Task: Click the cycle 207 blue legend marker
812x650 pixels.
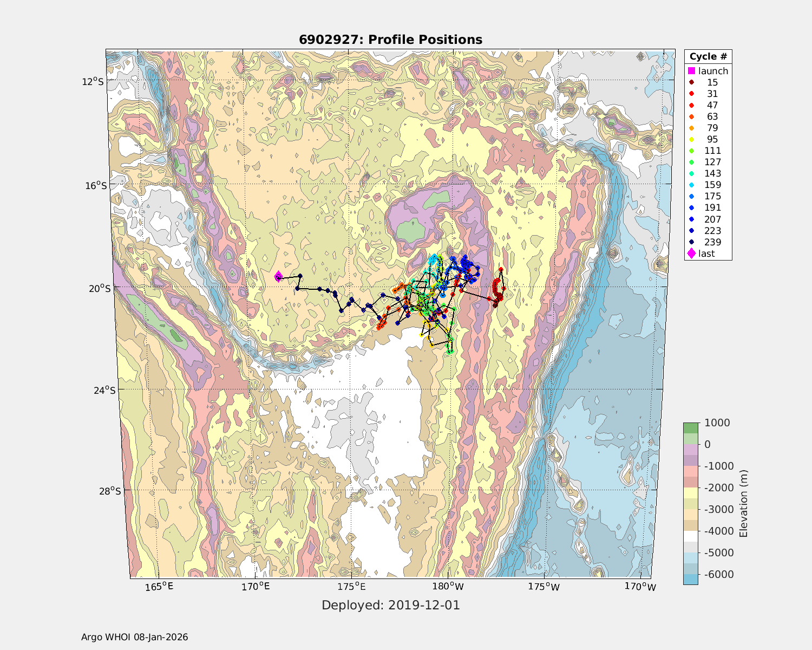Action: coord(691,219)
